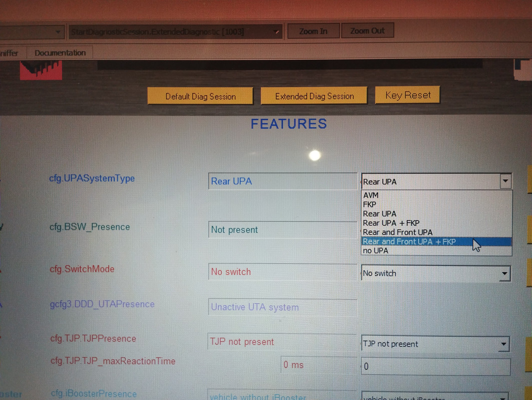Pick Rear and Front UPA option
Image resolution: width=532 pixels, height=400 pixels.
(x=436, y=232)
